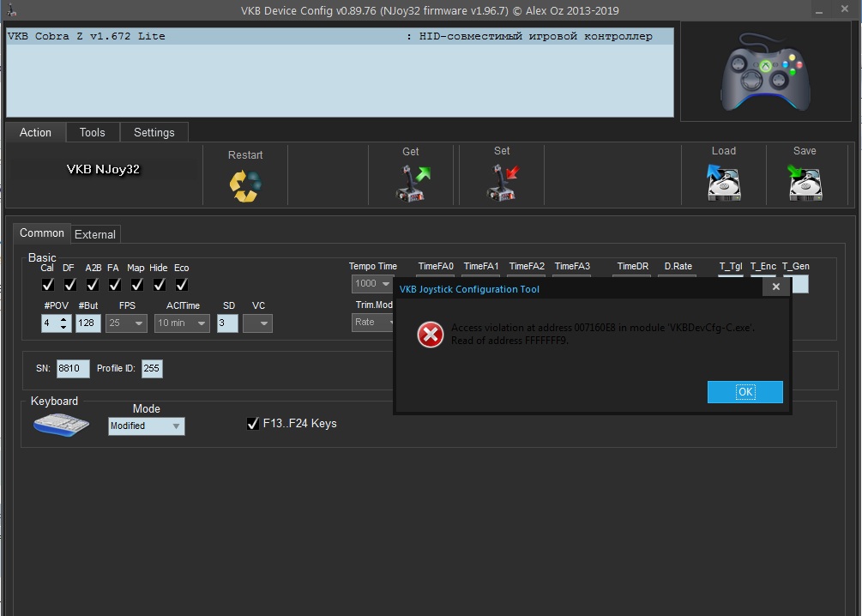Image resolution: width=862 pixels, height=616 pixels.
Task: Switch to the External tab
Action: [95, 234]
